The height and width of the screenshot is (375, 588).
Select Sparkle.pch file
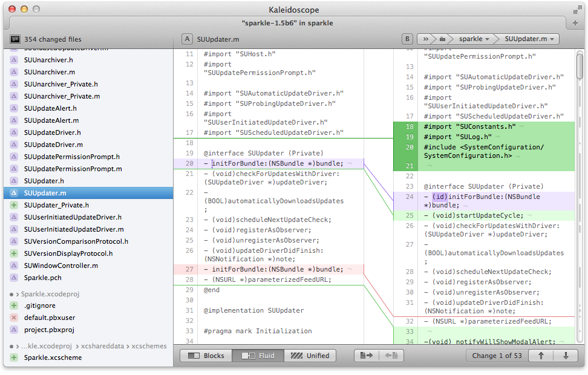tap(88, 278)
